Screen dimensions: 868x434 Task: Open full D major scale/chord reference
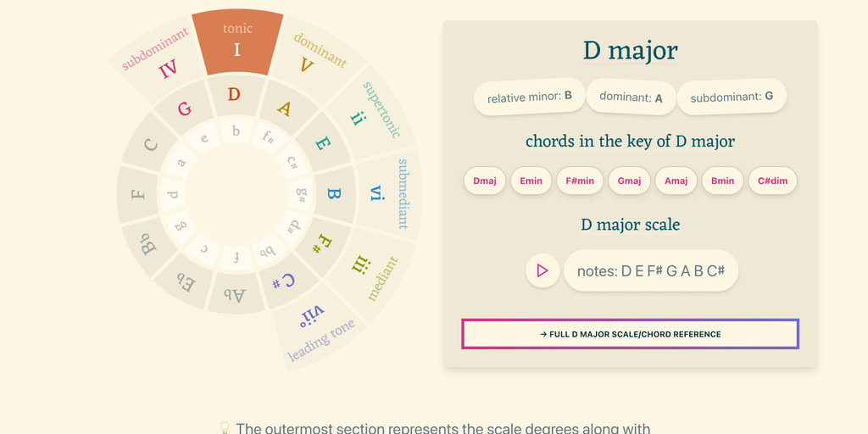click(630, 334)
